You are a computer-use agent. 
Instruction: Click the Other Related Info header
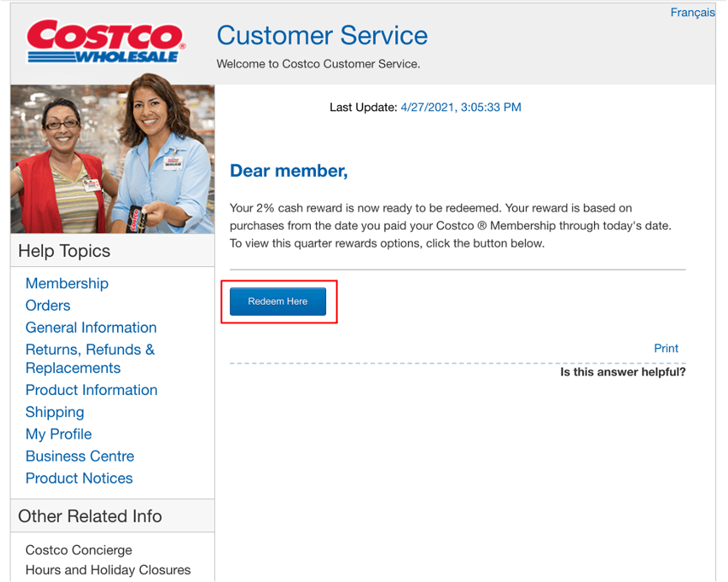coord(90,516)
